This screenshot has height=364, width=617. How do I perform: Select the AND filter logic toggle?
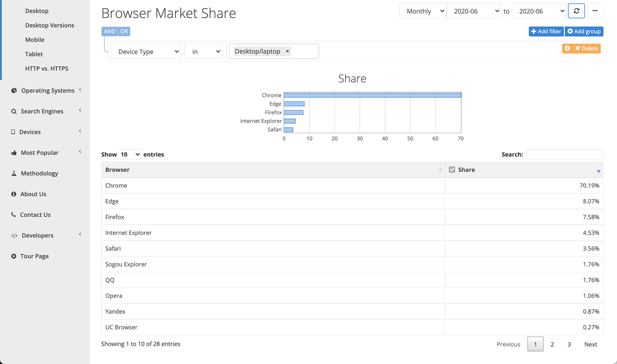point(109,31)
